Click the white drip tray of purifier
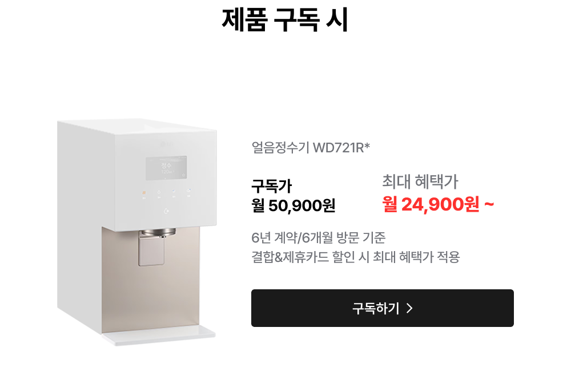Image resolution: width=571 pixels, height=392 pixels. coord(159,336)
